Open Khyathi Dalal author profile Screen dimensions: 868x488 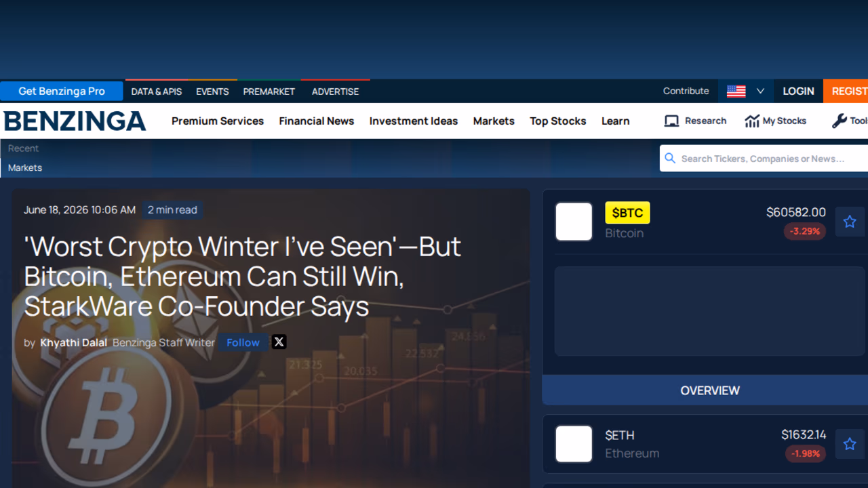click(74, 342)
